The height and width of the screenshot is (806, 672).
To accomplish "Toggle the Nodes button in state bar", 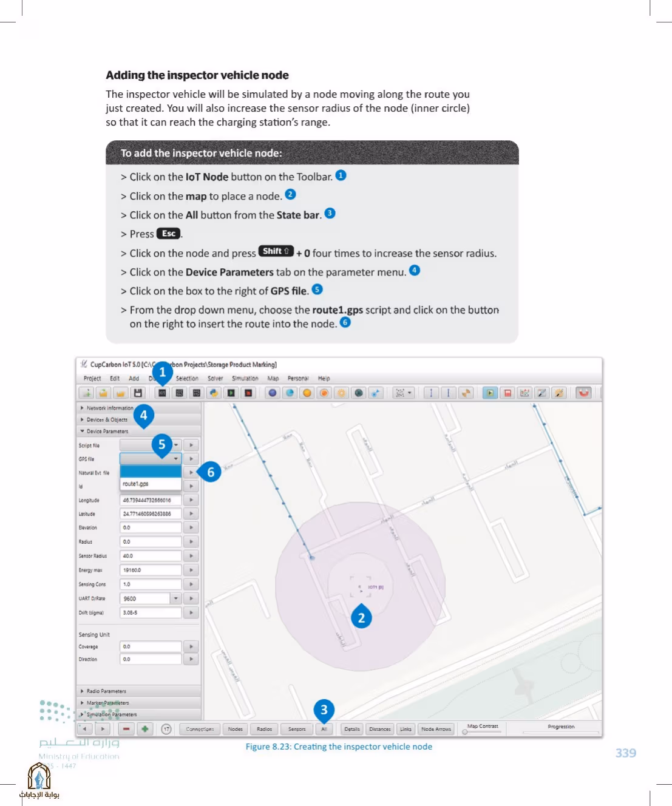I will tap(236, 729).
